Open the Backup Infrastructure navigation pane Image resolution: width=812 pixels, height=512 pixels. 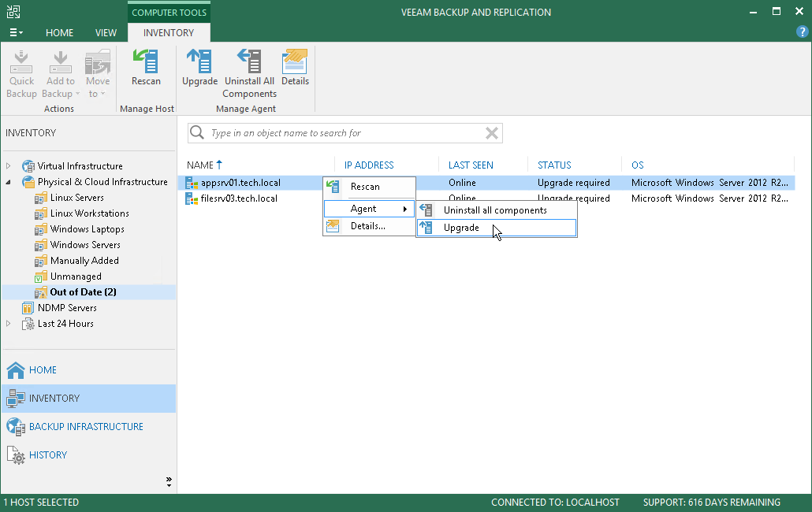pyautogui.click(x=89, y=427)
